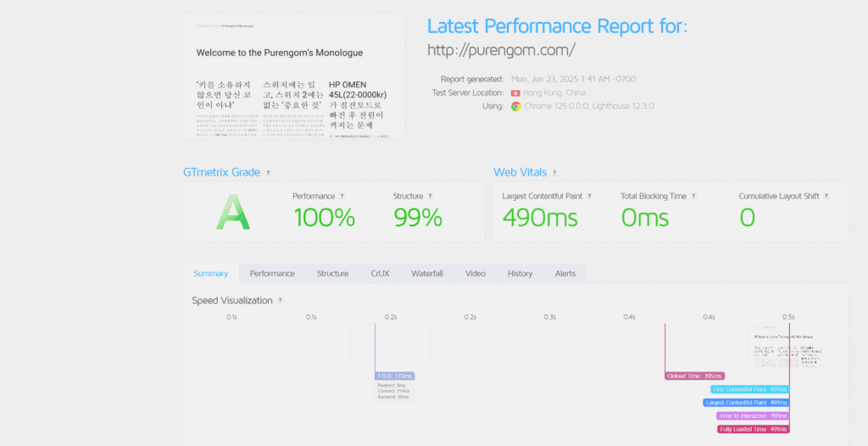Click the Cumulative Layout Shift help icon
868x446 pixels.
[x=826, y=196]
